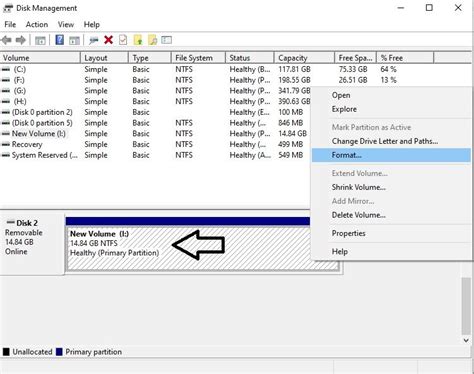Click the list view settings icon at toolbar end
Viewport: 474px width, 374px height.
(x=166, y=40)
